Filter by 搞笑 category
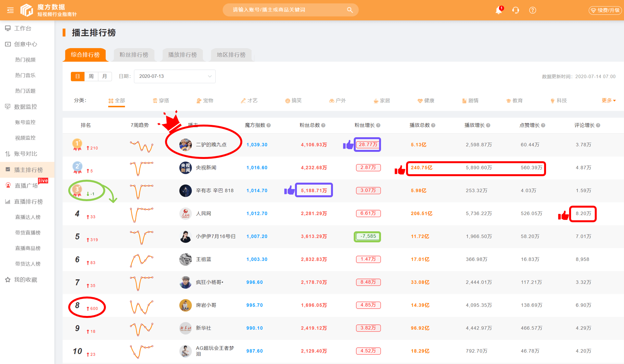This screenshot has width=624, height=364. [293, 101]
